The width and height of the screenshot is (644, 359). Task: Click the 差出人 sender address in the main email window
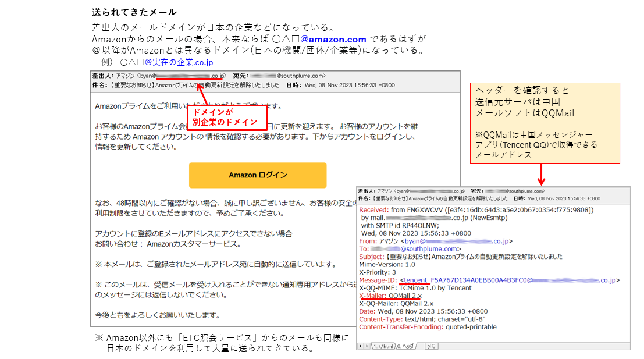(x=171, y=76)
